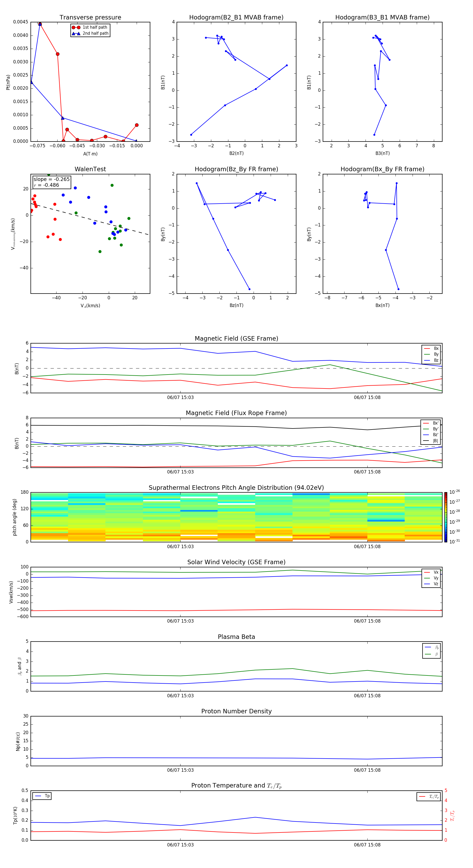Screen dimensions: 473x868
Task: Select the 'Magnetic Field (Flux Rope Frame)' title
Action: click(236, 413)
